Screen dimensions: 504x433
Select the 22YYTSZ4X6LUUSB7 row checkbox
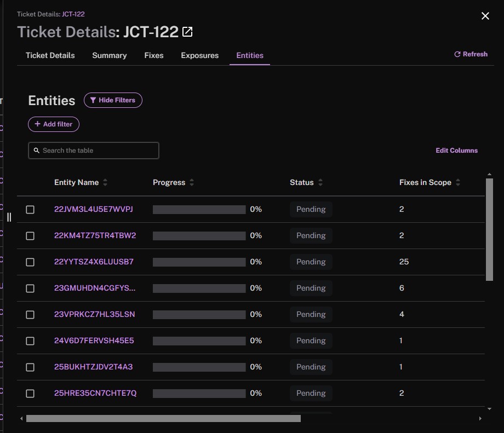pos(30,262)
